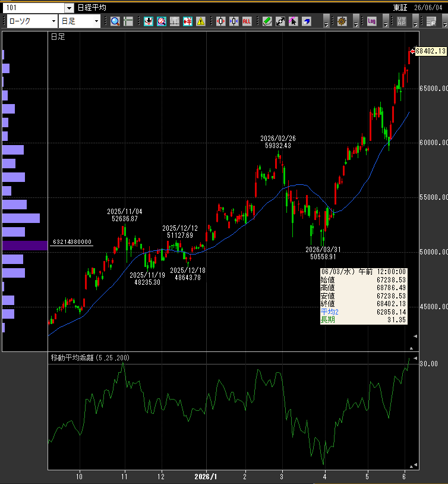This screenshot has height=484, width=448.
Task: Open dropdown arrow next to list icon
Action: (444, 21)
